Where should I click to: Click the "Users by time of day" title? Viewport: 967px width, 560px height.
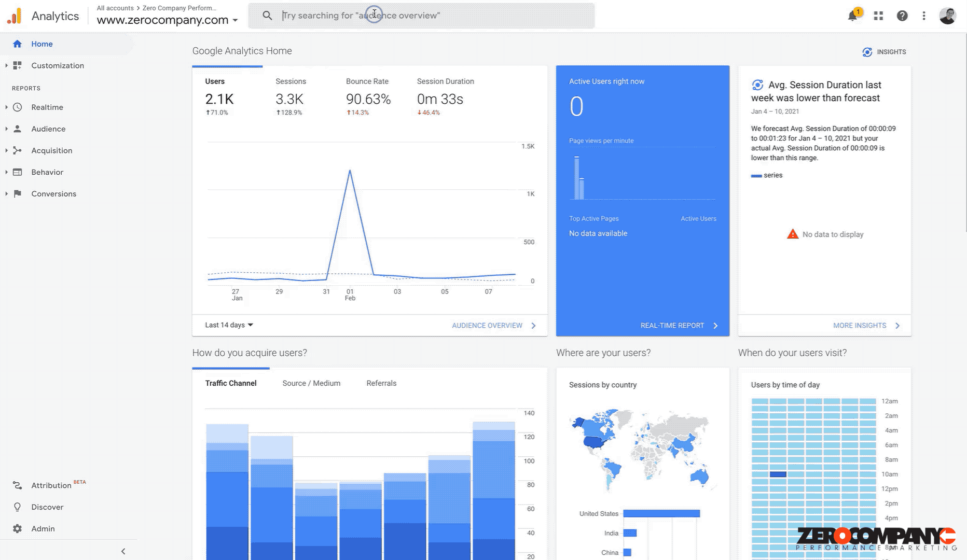point(785,385)
